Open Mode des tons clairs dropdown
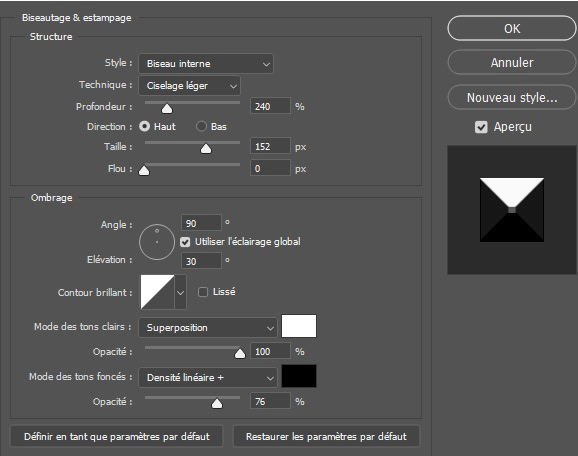The width and height of the screenshot is (578, 456). [208, 327]
